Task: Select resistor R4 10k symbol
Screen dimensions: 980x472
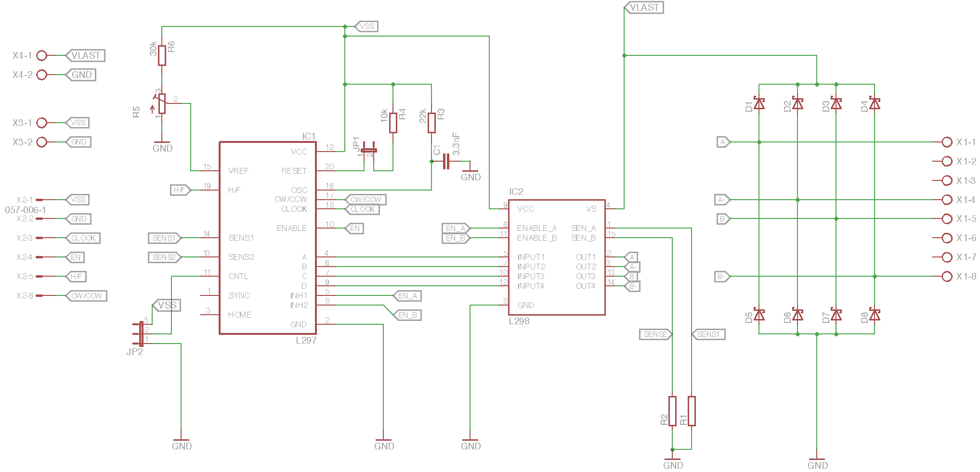Action: tap(393, 122)
